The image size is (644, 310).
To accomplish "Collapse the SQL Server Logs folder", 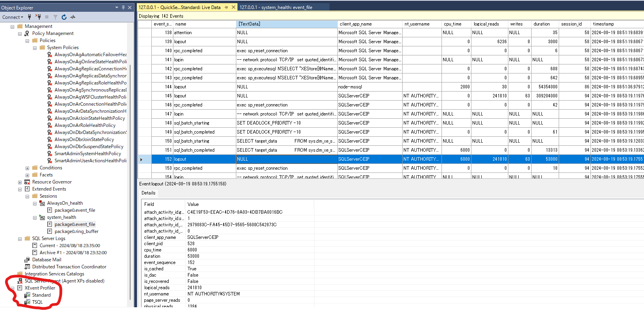I will coord(20,239).
